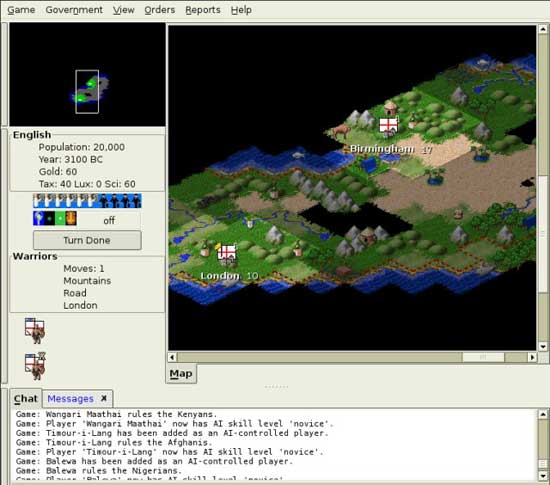The height and width of the screenshot is (485, 550).
Task: Click the 'Mountains' terrain text
Action: (87, 281)
